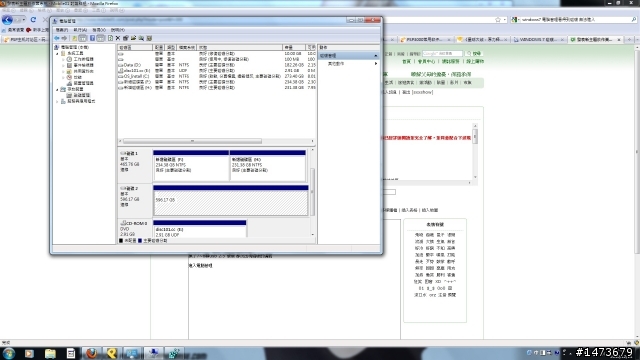This screenshot has width=640, height=360.
Task: Expand the Performance tree node
Action: [64, 77]
